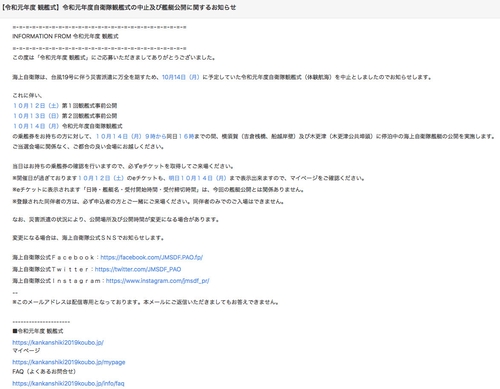500x389 pixels.
Task: Click the 10月14日（月） date beside 令和元年度自衛隊観艦式
Action: [36, 126]
